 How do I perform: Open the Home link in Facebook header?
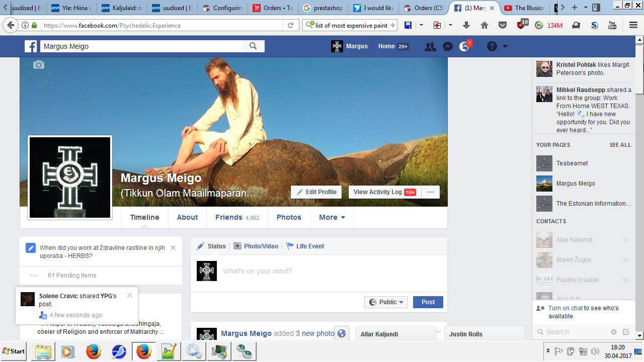pyautogui.click(x=386, y=46)
